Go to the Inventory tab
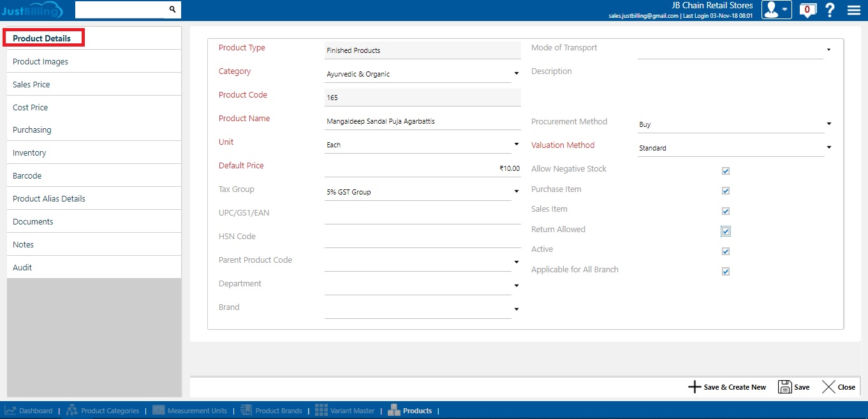 pyautogui.click(x=94, y=153)
